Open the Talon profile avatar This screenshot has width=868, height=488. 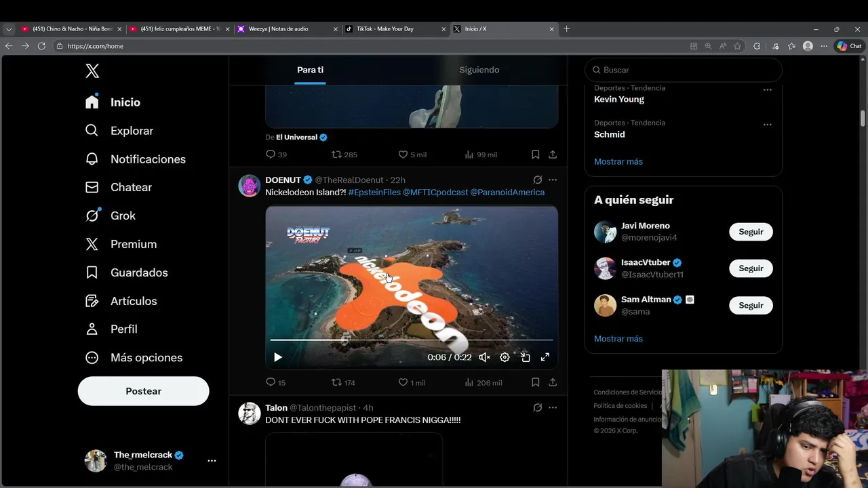[x=250, y=413]
